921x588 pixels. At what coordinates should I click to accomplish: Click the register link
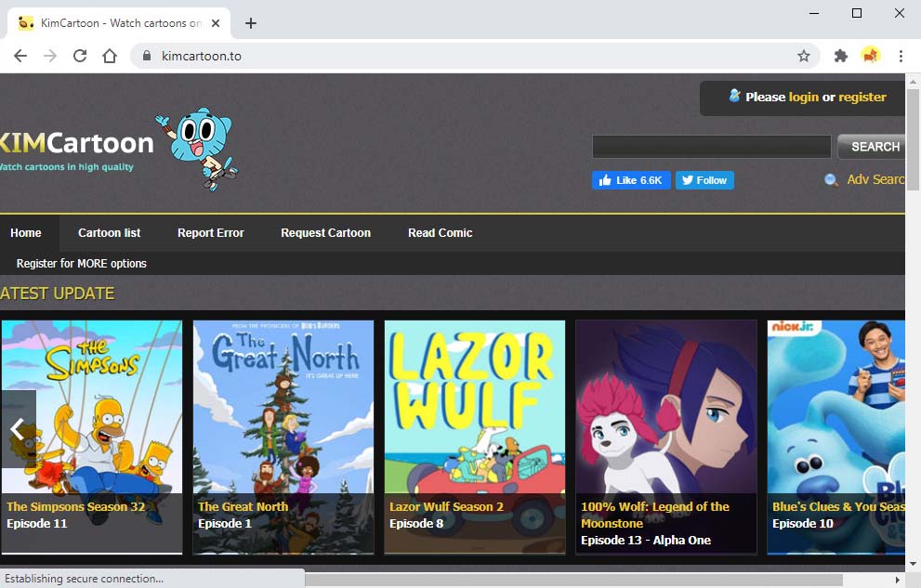coord(862,97)
